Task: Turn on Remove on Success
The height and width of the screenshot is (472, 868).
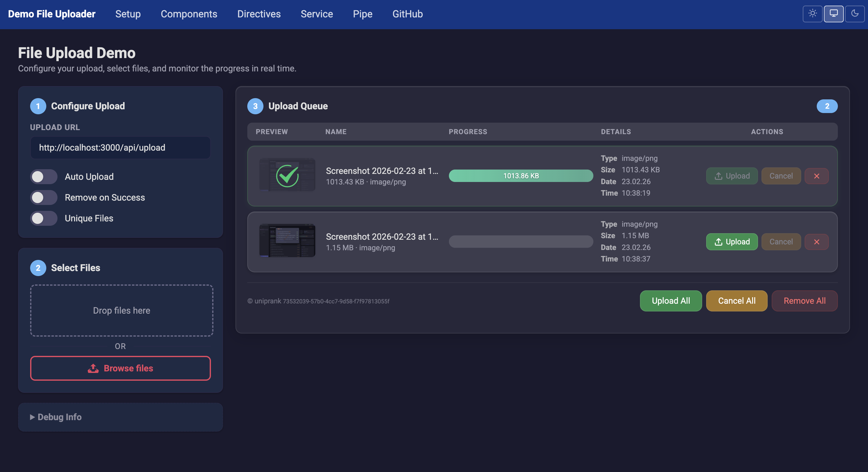Action: click(44, 197)
